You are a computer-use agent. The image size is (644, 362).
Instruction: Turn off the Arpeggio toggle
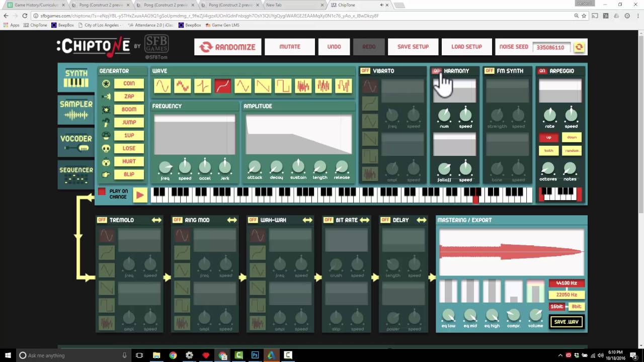(x=542, y=71)
